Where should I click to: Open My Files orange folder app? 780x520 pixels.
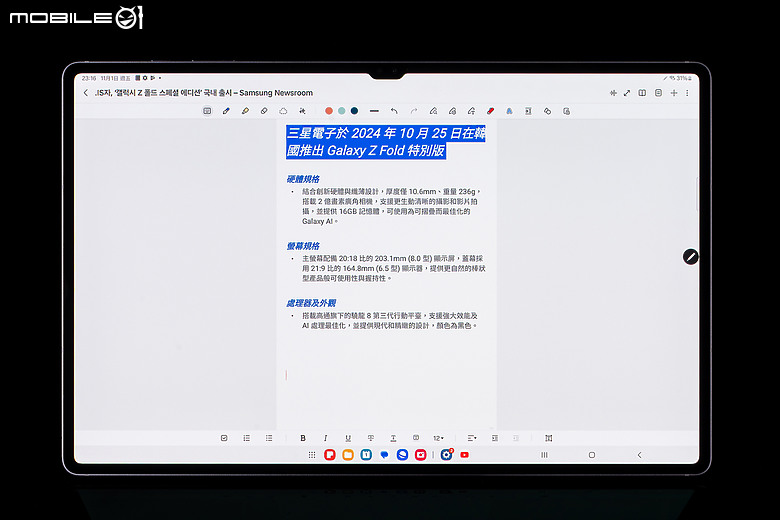[x=348, y=455]
